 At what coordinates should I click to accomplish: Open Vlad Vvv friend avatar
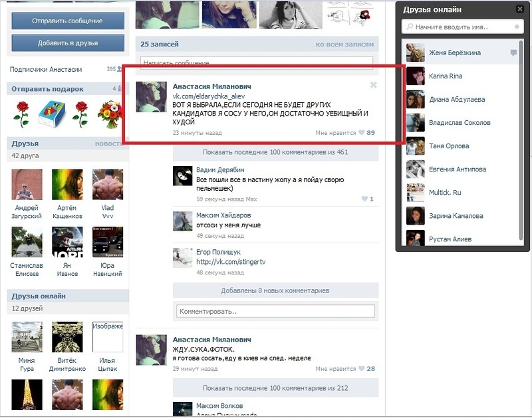pyautogui.click(x=108, y=185)
